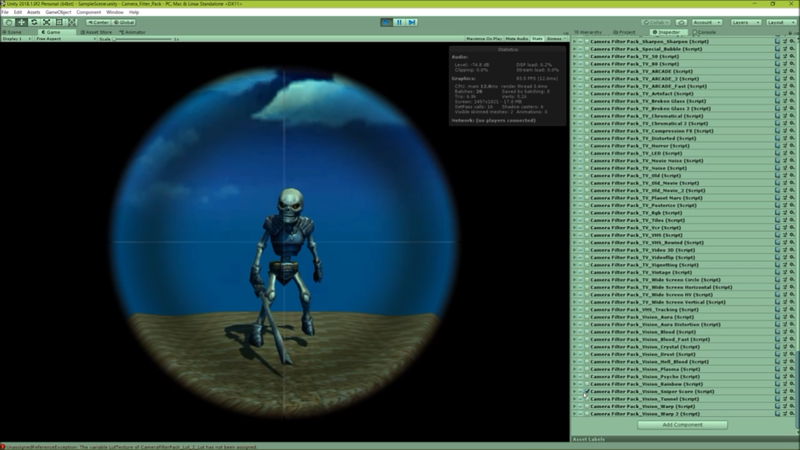The image size is (800, 450).
Task: Enable the TV_ARCADE_2 script checkbox
Action: click(587, 79)
